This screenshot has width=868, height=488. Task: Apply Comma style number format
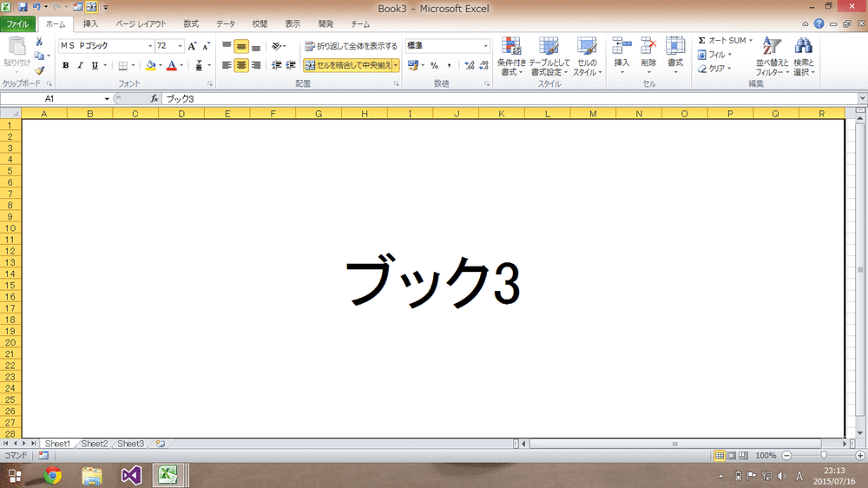point(449,65)
